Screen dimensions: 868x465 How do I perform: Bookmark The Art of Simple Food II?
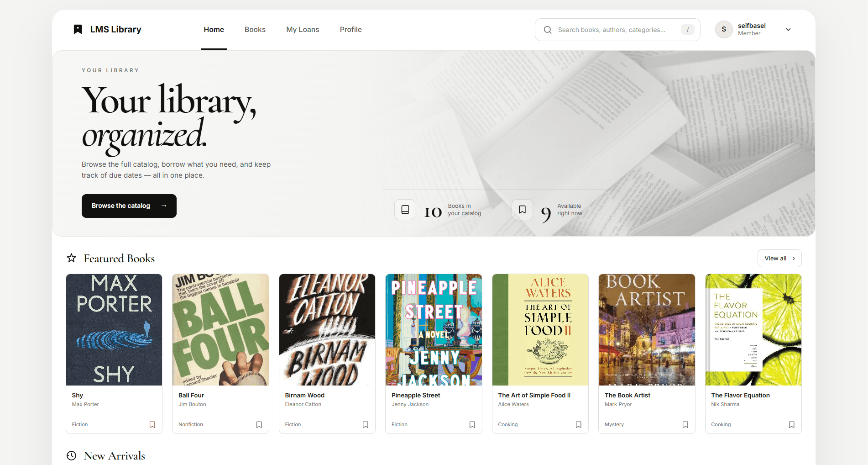coord(579,425)
